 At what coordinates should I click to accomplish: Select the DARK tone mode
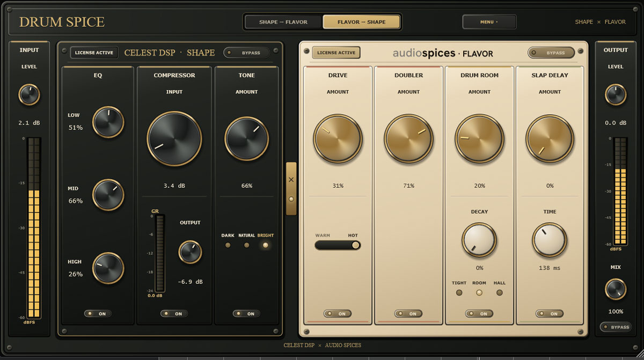point(228,245)
